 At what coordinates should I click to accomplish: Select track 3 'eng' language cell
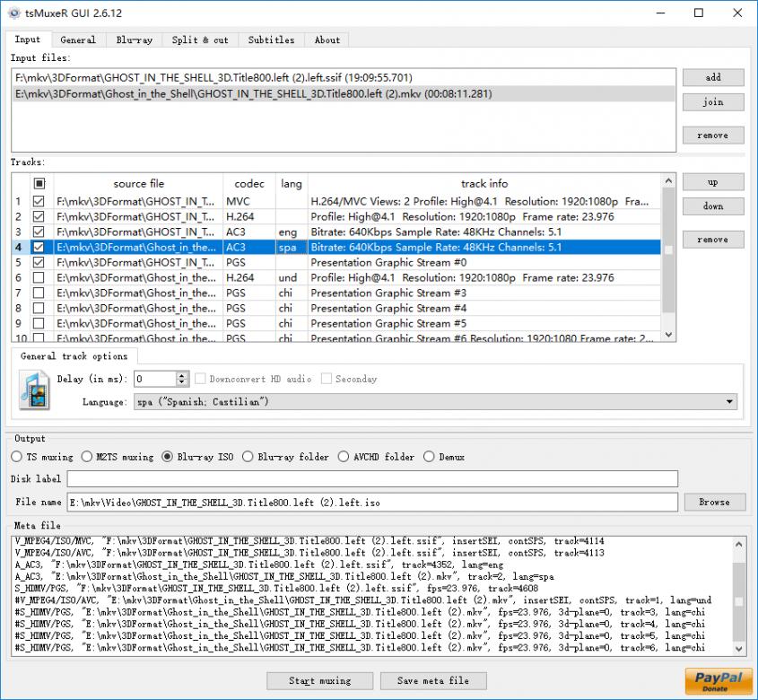click(x=292, y=232)
